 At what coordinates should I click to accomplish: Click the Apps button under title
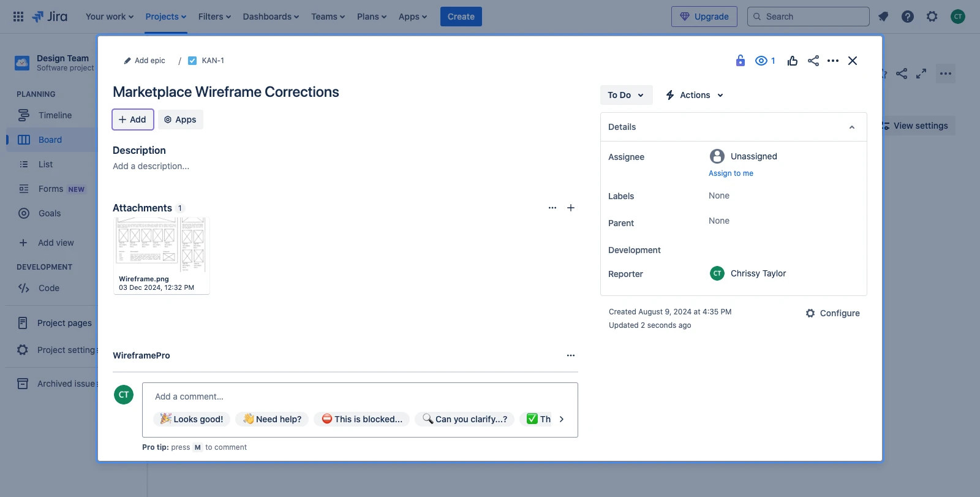181,120
